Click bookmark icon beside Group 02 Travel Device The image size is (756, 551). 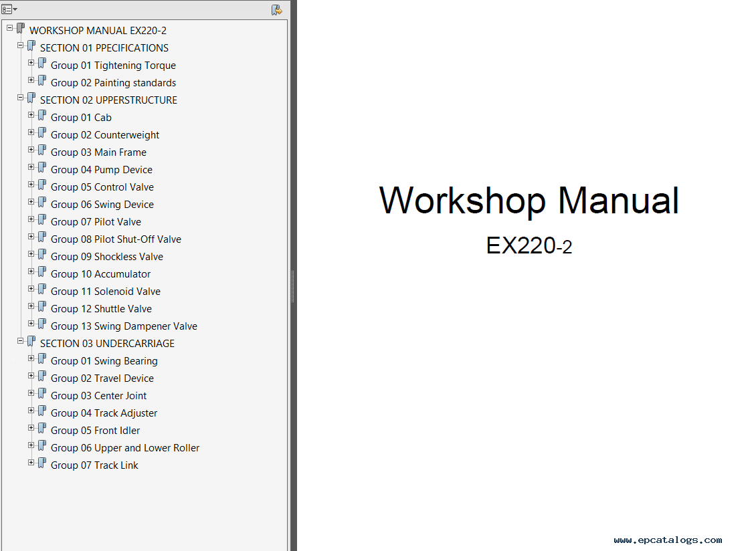(42, 376)
